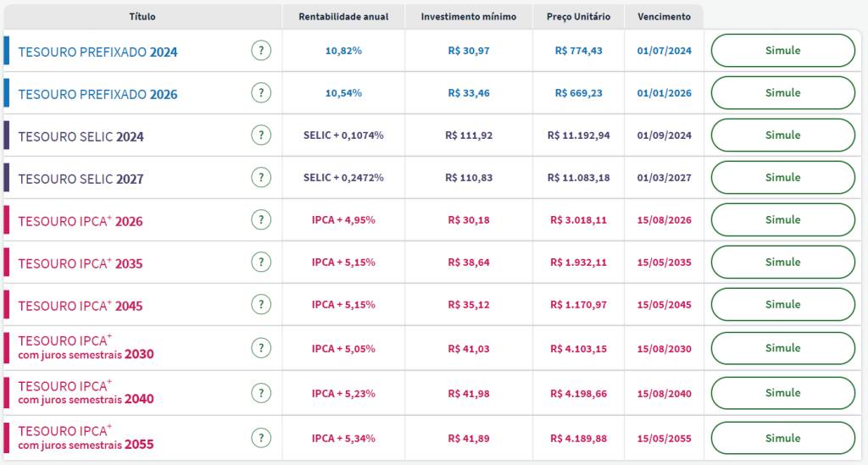Simulate the Tesouro Selic 2027 bond
The width and height of the screenshot is (868, 465).
coord(782,178)
